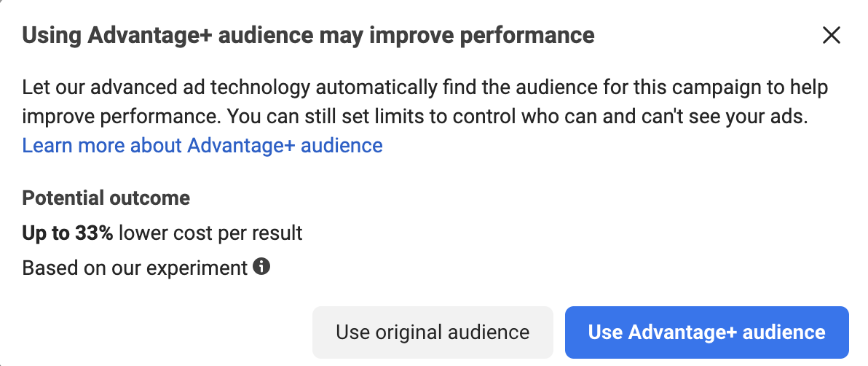
Task: Keep the original audience with the gray button
Action: pos(433,332)
